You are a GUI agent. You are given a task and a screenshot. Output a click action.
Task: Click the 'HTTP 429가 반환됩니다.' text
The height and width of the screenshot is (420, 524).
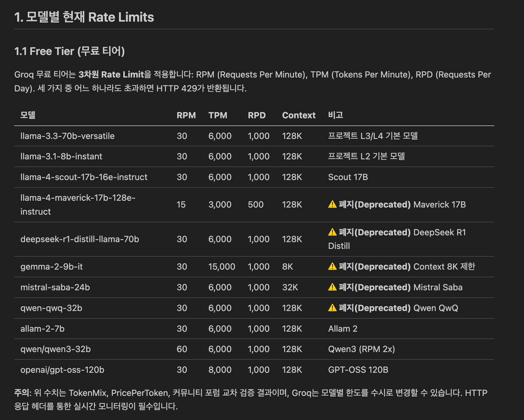(201, 88)
